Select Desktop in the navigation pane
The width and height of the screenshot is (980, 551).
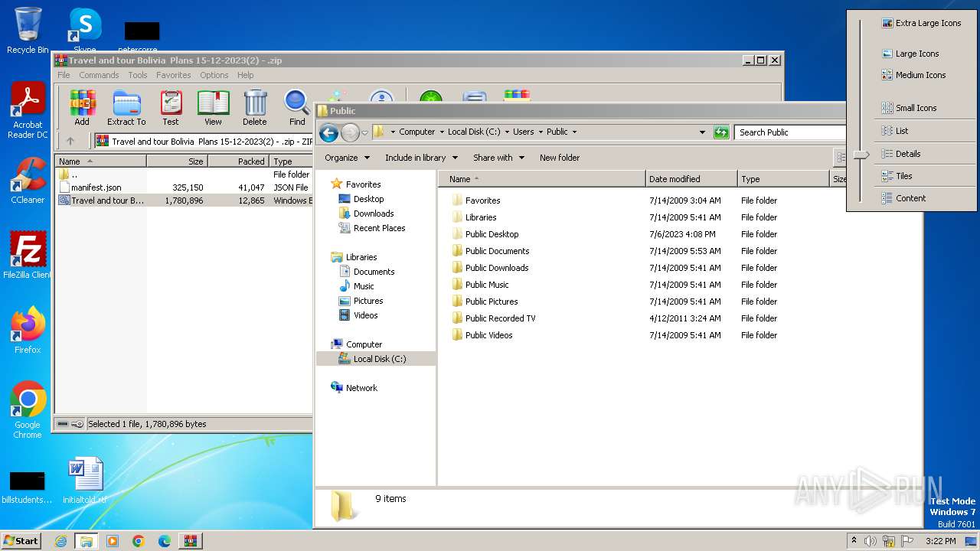[x=368, y=199]
